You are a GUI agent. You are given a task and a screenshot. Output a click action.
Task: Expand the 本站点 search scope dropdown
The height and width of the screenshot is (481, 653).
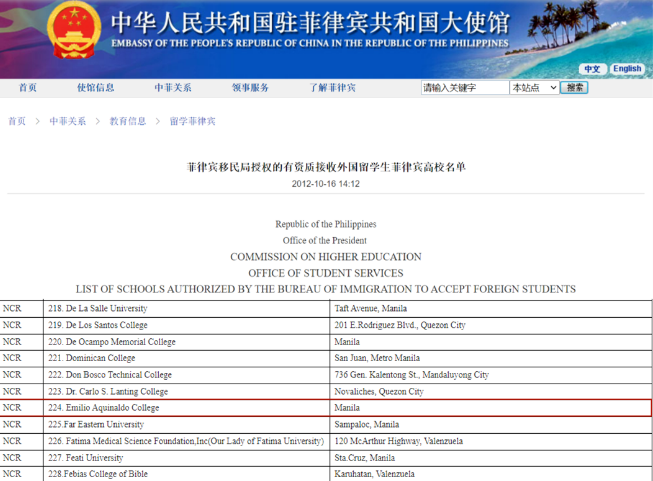point(534,88)
